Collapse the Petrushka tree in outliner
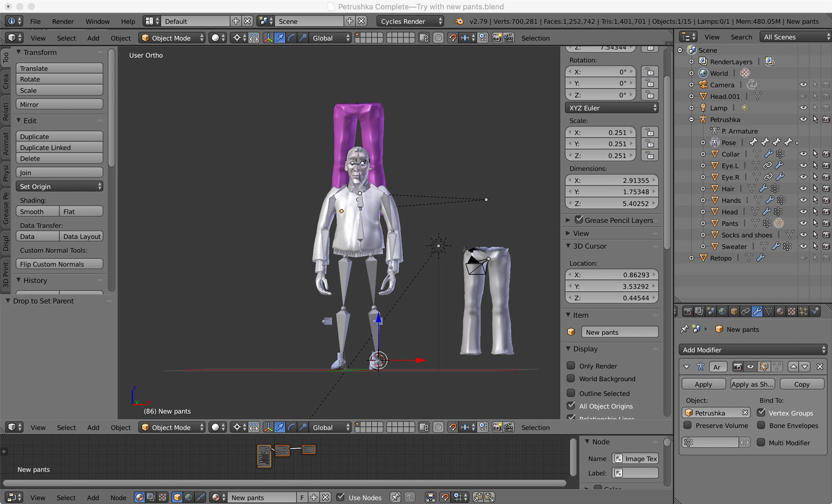The width and height of the screenshot is (832, 504). 691,120
